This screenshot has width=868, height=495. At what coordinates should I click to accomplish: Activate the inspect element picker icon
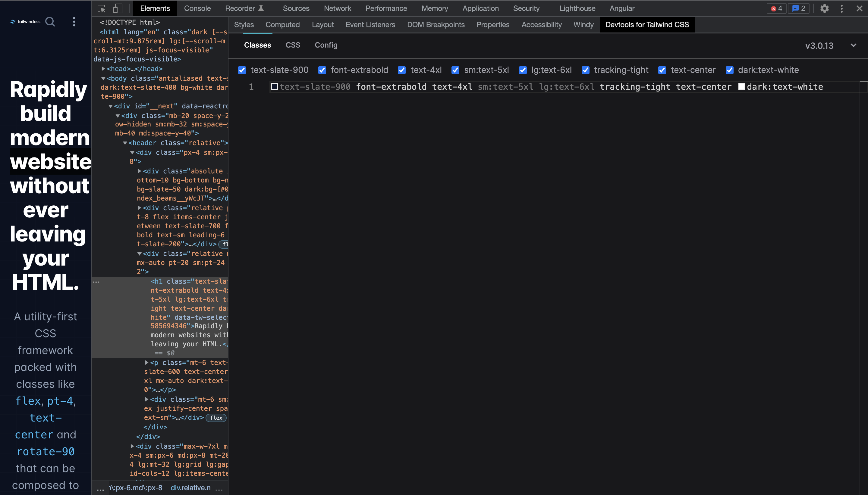[x=101, y=8]
